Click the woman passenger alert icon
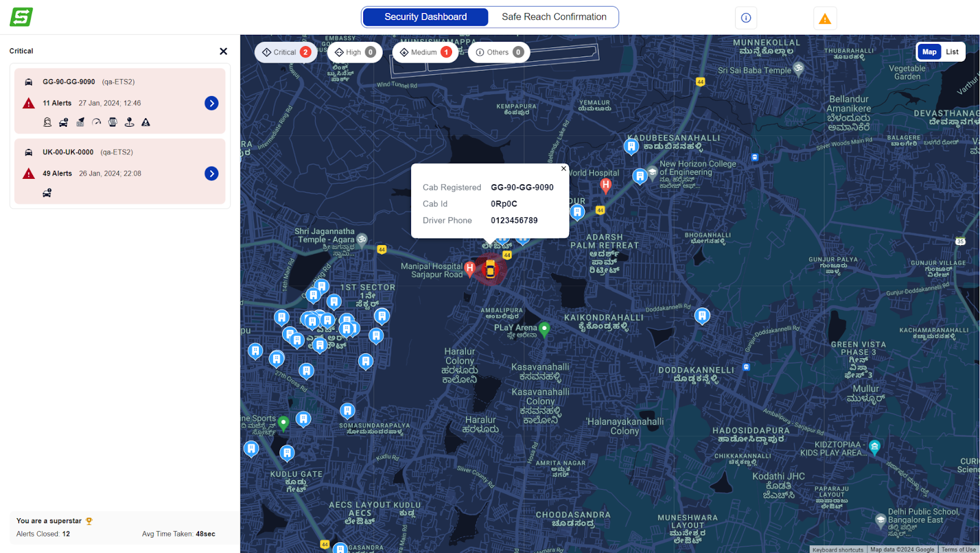 [47, 122]
